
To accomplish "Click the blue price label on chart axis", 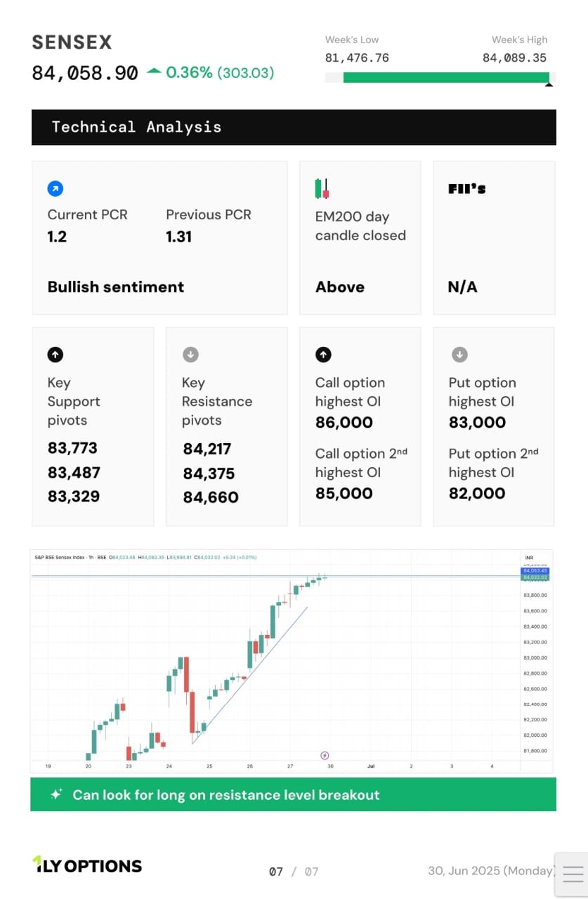I will click(x=535, y=571).
